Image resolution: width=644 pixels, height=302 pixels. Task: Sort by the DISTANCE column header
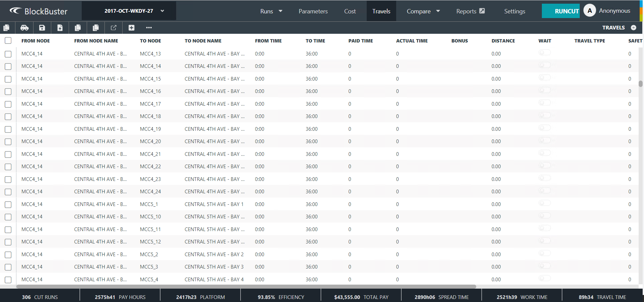(x=503, y=41)
